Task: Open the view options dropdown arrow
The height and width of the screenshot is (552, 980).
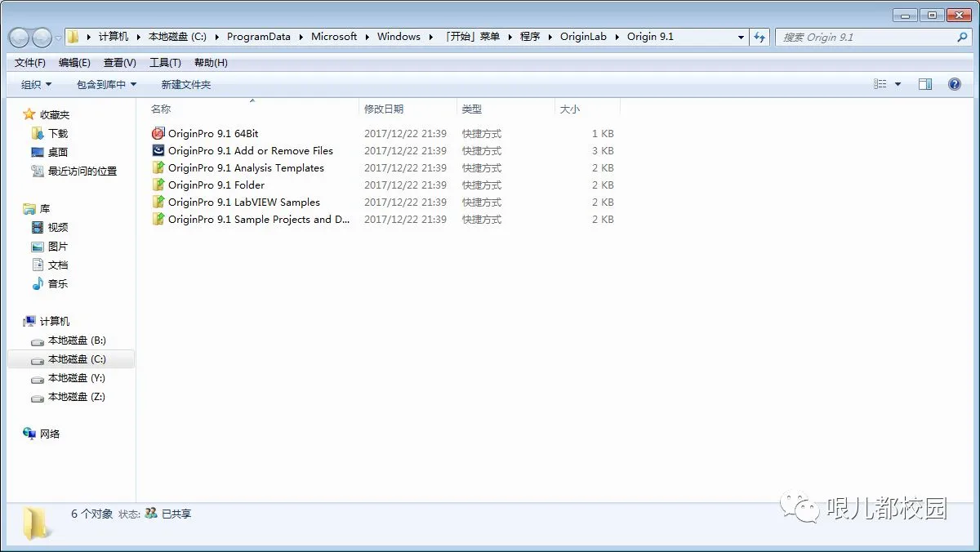Action: click(x=898, y=84)
